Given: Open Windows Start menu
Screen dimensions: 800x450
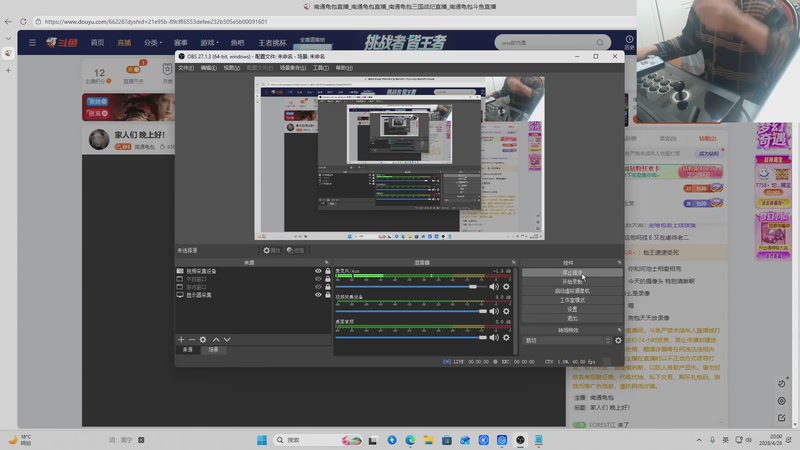Looking at the screenshot, I should point(262,440).
